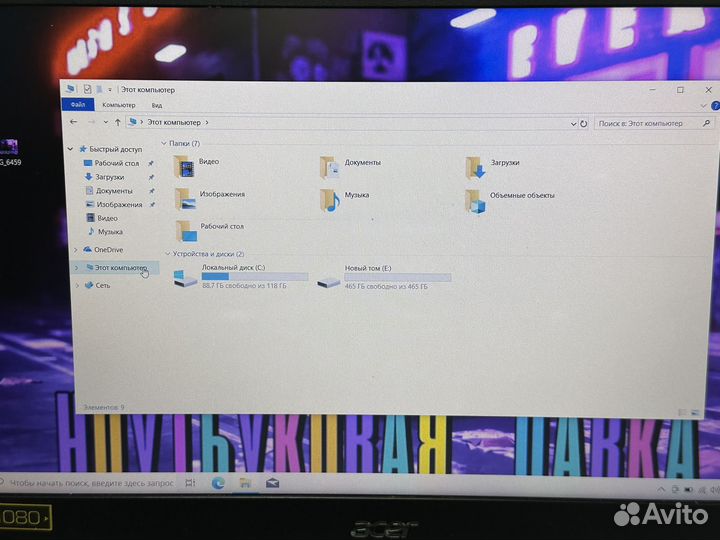Viewport: 720px width, 540px height.
Task: Expand the ribbon with the chevron
Action: tap(703, 106)
